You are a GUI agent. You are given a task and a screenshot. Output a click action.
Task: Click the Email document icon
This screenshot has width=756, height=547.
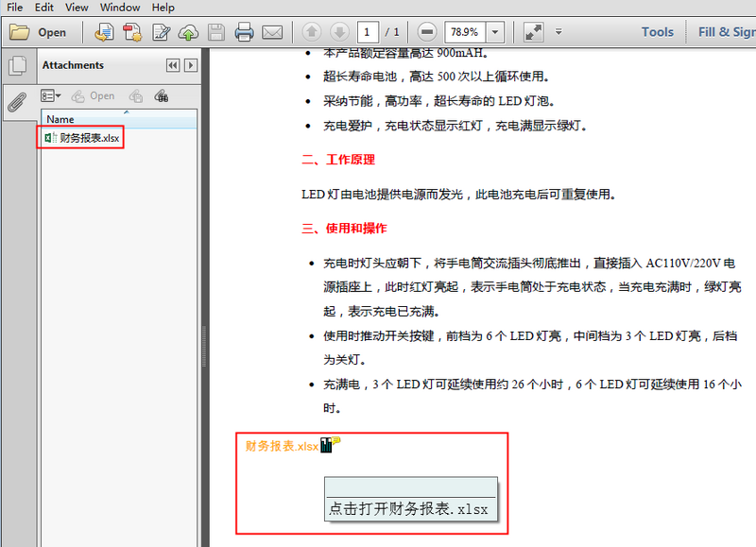[x=274, y=31]
